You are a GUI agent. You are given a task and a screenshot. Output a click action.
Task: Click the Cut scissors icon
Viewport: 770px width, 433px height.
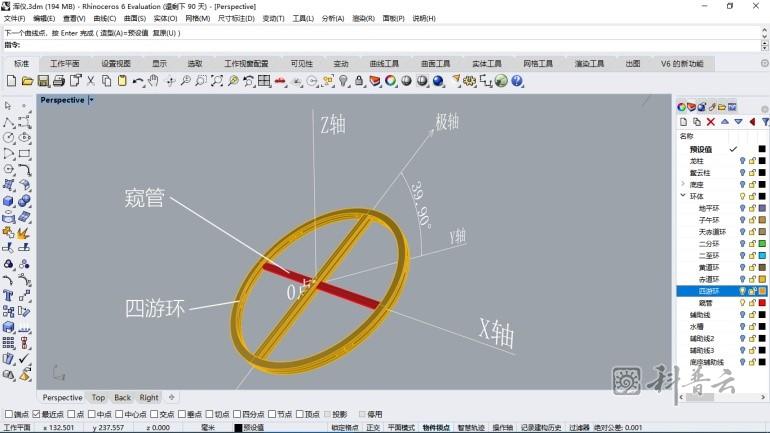pos(90,81)
